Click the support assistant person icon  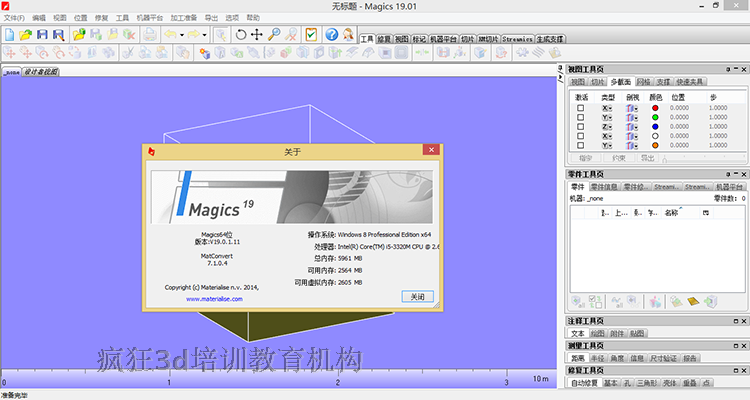click(348, 34)
